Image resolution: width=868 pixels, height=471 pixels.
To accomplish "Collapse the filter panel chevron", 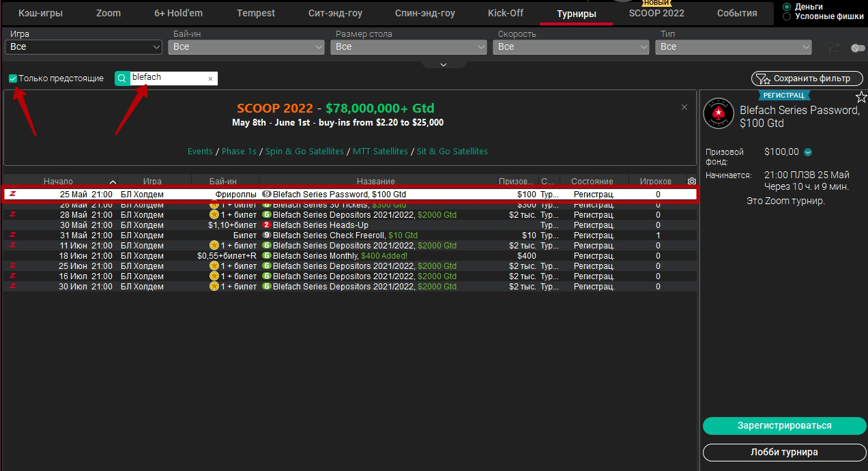I will [x=444, y=64].
